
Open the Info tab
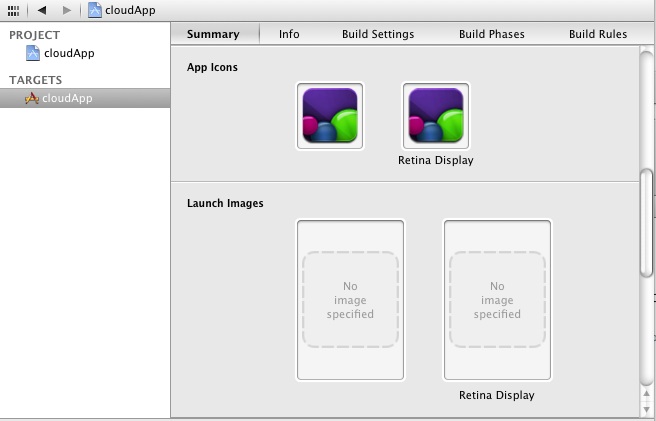pyautogui.click(x=289, y=34)
